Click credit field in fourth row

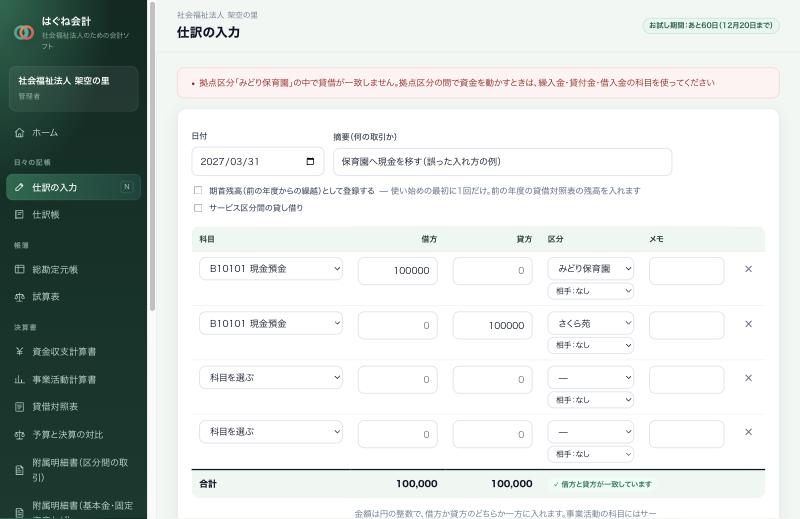(x=493, y=434)
